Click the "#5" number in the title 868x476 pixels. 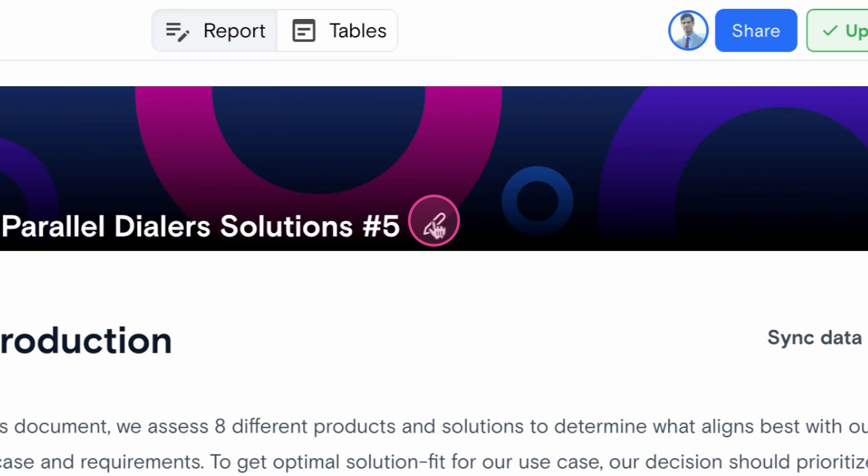pyautogui.click(x=381, y=226)
